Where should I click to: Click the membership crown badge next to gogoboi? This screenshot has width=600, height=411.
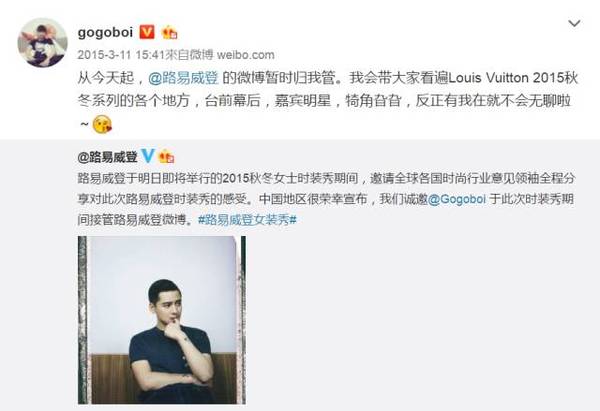(x=169, y=33)
